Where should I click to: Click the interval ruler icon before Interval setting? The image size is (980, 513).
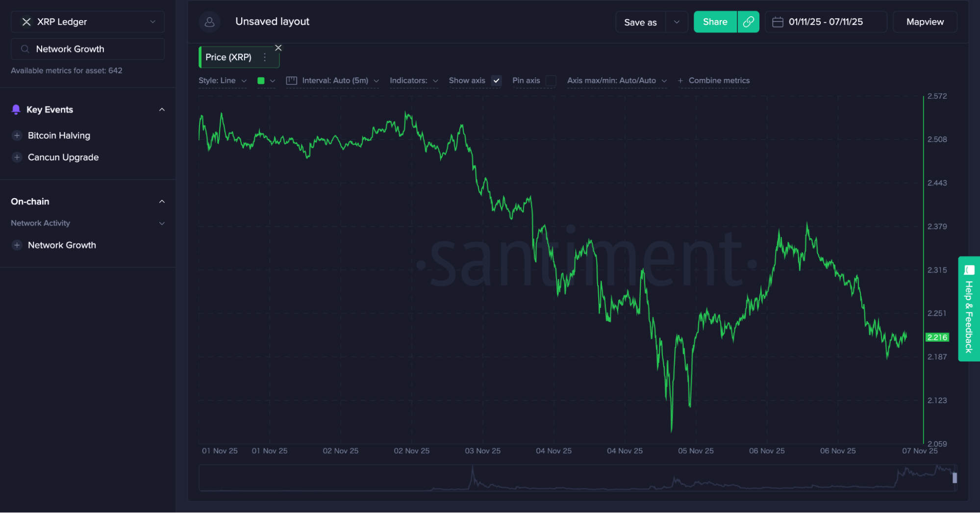pos(291,80)
